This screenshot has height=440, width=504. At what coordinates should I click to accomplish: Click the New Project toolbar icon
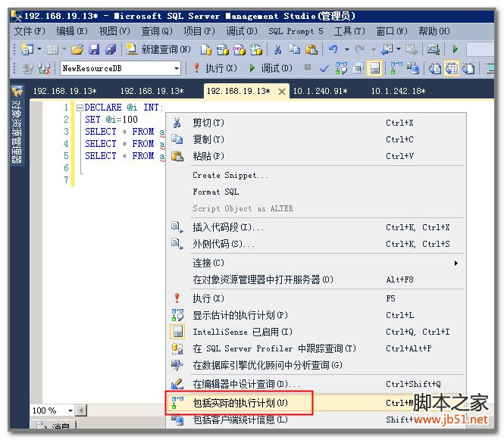click(27, 49)
